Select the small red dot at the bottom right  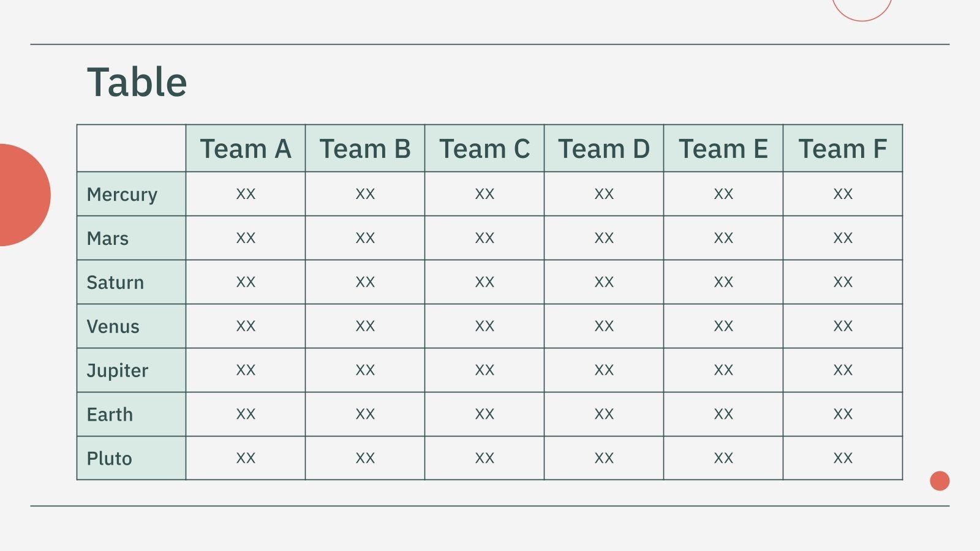(940, 481)
